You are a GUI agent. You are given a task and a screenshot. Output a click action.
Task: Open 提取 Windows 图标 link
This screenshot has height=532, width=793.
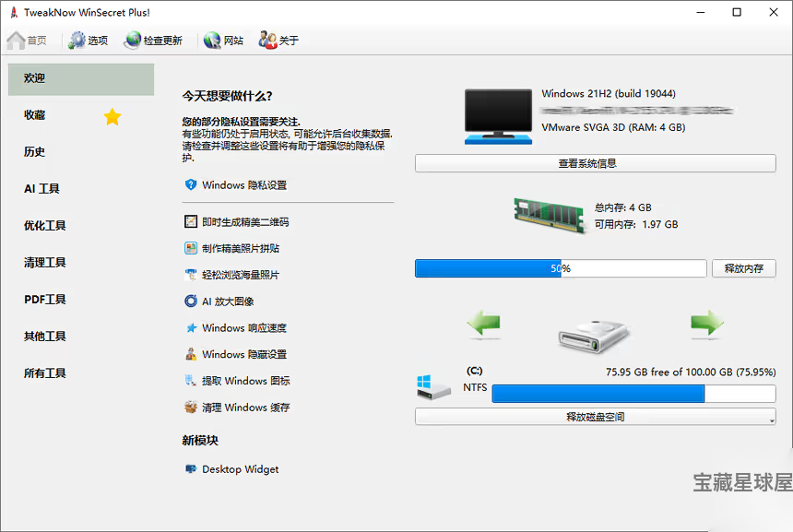246,381
